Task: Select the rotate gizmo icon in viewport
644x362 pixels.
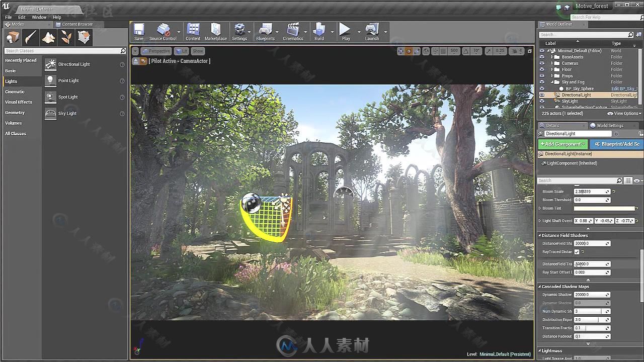Action: coord(409,51)
